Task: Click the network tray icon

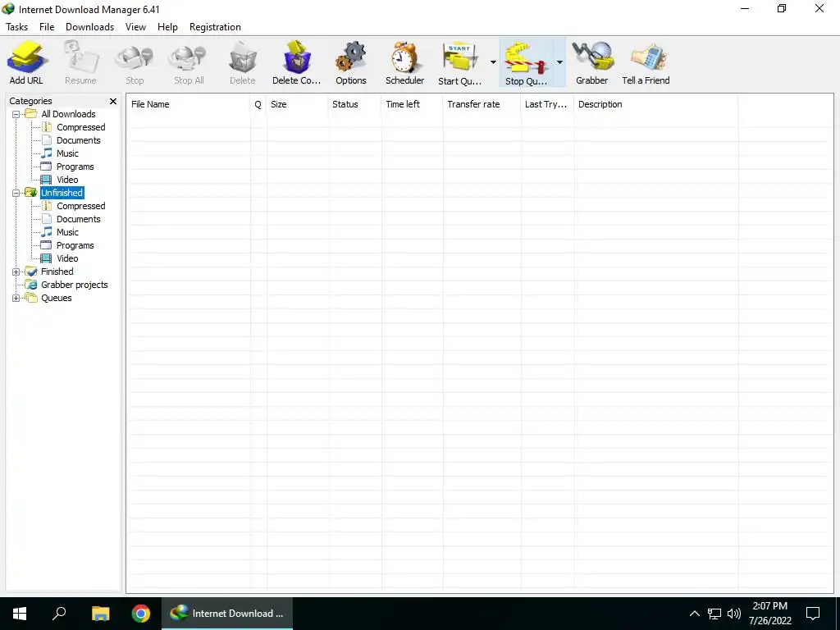Action: tap(714, 614)
